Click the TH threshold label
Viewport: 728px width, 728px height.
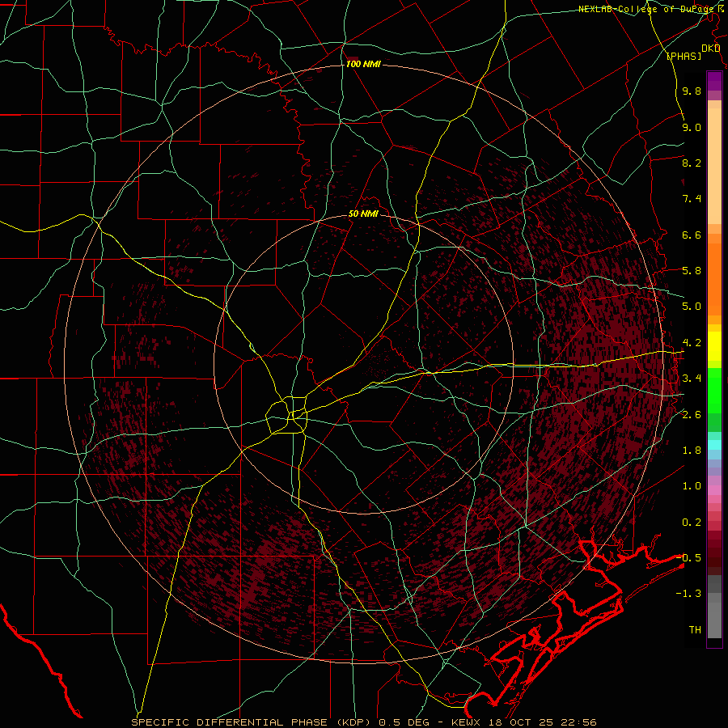(x=695, y=630)
